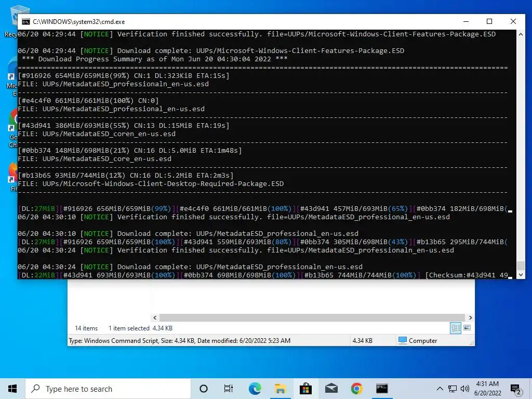Open the network status tray icon
Screen dimensions: 532x399
(x=453, y=389)
